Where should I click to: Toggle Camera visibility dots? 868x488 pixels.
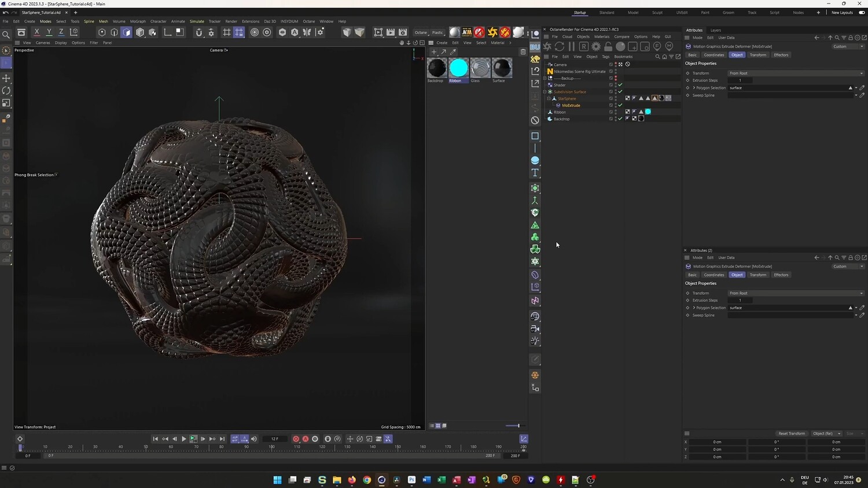[616, 64]
